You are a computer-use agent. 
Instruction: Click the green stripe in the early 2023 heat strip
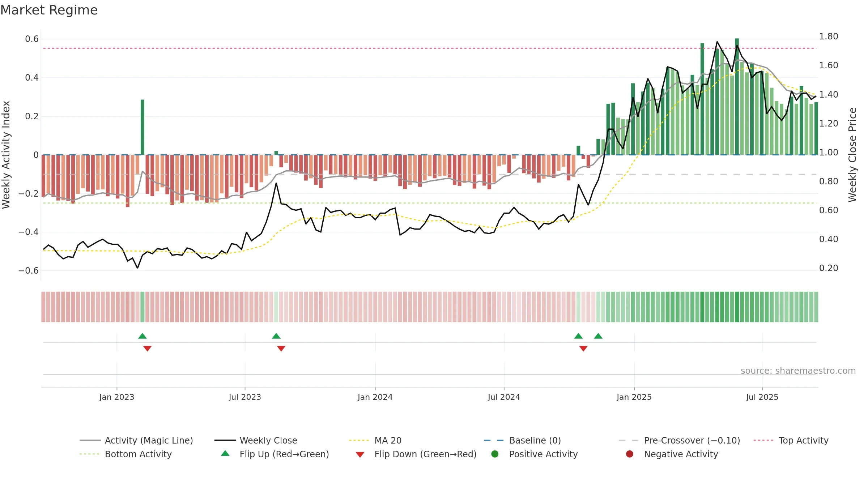(142, 307)
